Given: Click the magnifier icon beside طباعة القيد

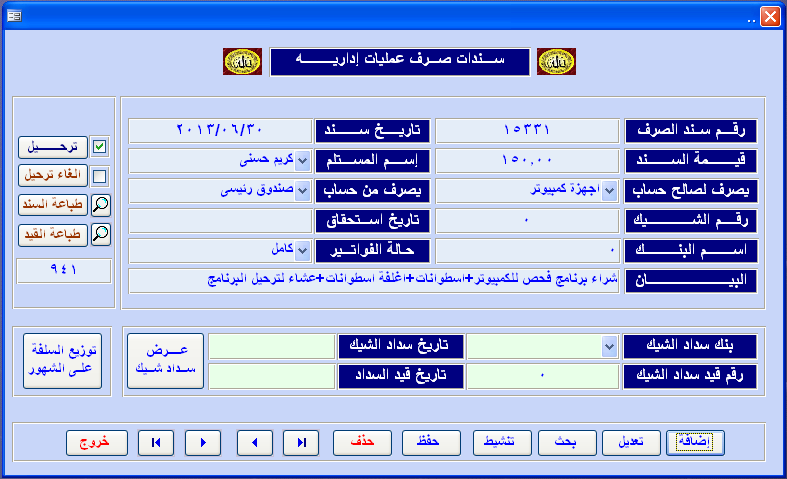Looking at the screenshot, I should 100,235.
